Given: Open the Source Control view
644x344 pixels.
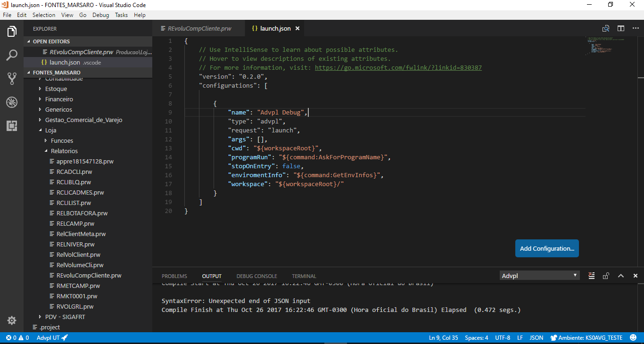Looking at the screenshot, I should coord(12,79).
